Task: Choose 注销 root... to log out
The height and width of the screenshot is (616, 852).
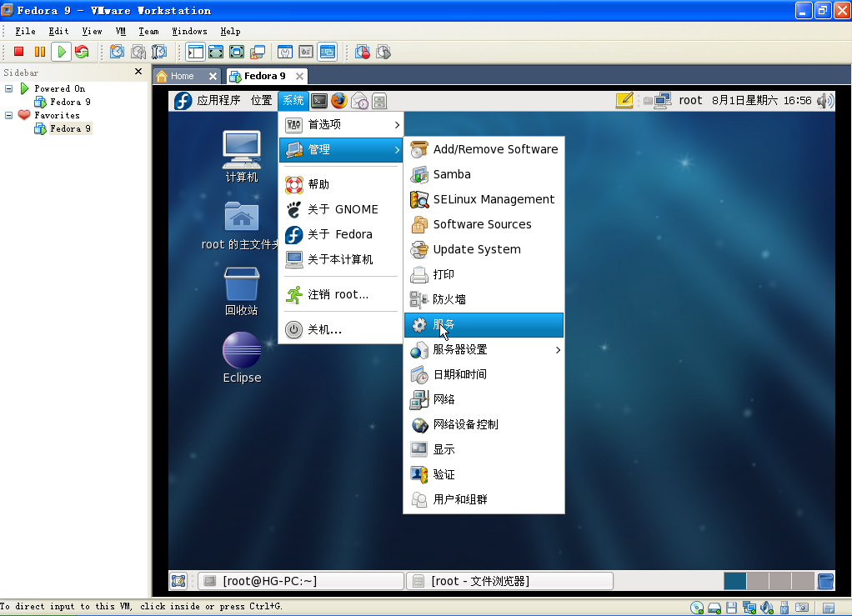Action: (341, 294)
